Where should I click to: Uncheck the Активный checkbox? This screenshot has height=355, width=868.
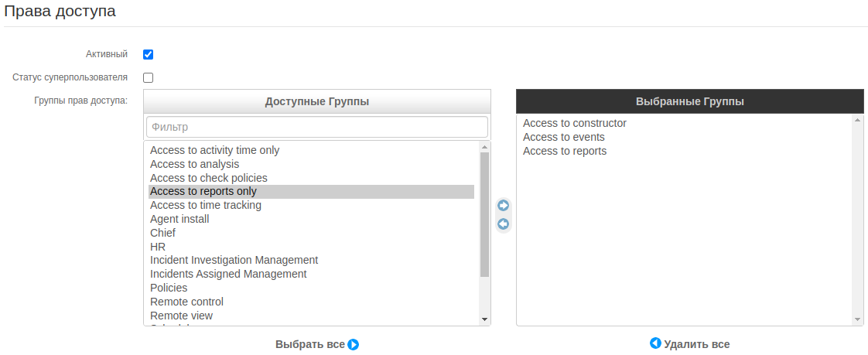coord(149,54)
